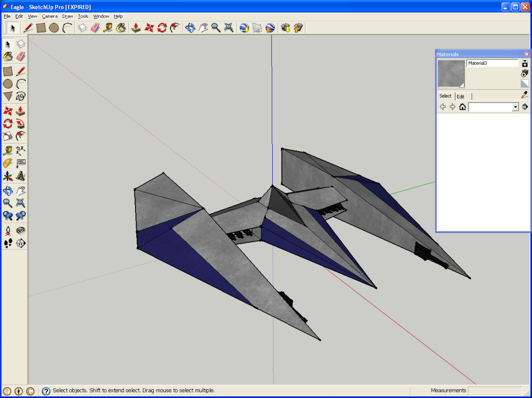This screenshot has height=398, width=532.
Task: Select pink Eraser in top horizontal toolbar
Action: (x=96, y=28)
